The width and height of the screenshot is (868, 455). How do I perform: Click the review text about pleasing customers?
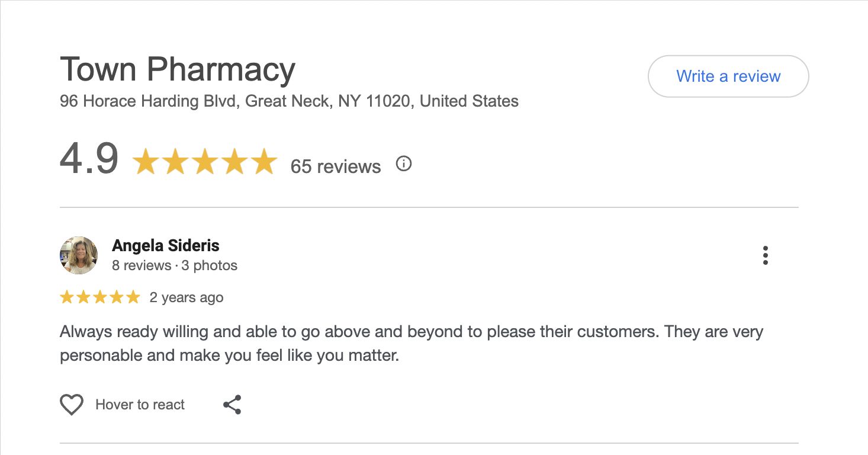coord(411,344)
